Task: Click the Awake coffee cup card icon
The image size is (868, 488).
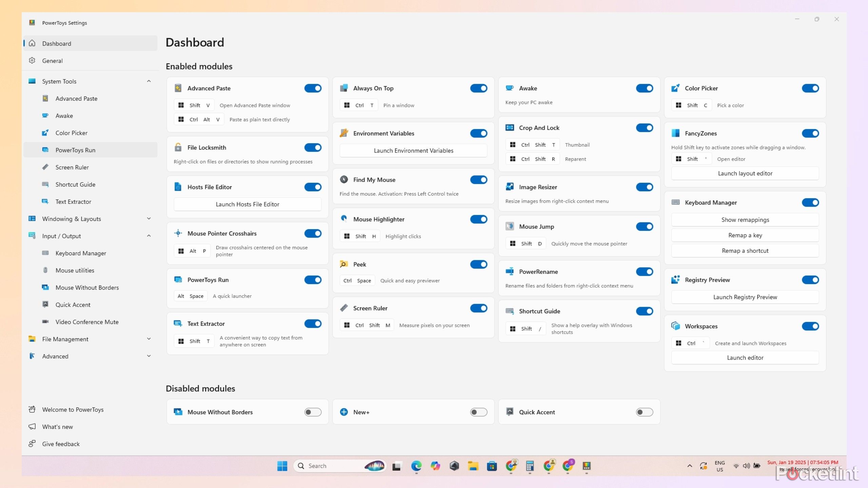Action: pos(510,88)
